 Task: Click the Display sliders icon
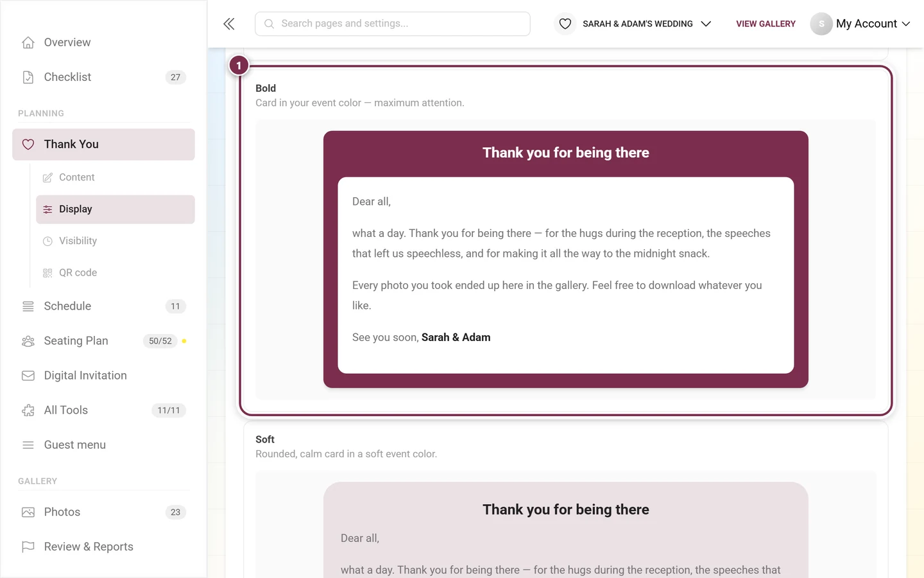tap(47, 209)
